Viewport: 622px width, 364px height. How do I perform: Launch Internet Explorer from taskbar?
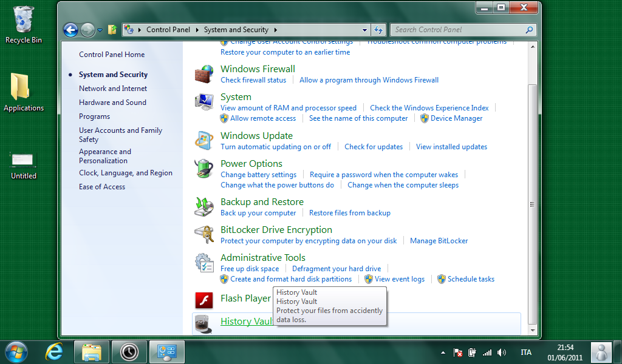tap(54, 352)
